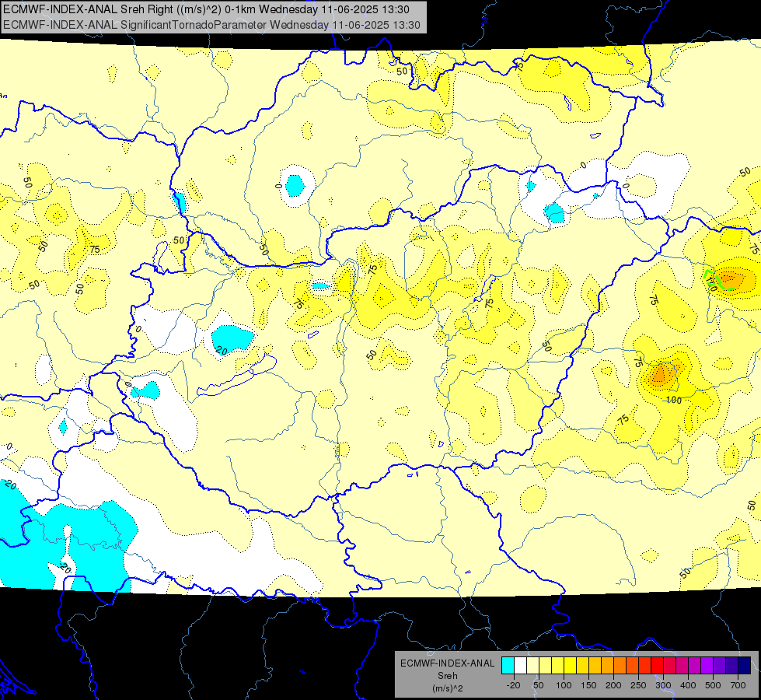Select the cyan swatch in the legend
The image size is (761, 700).
click(508, 666)
